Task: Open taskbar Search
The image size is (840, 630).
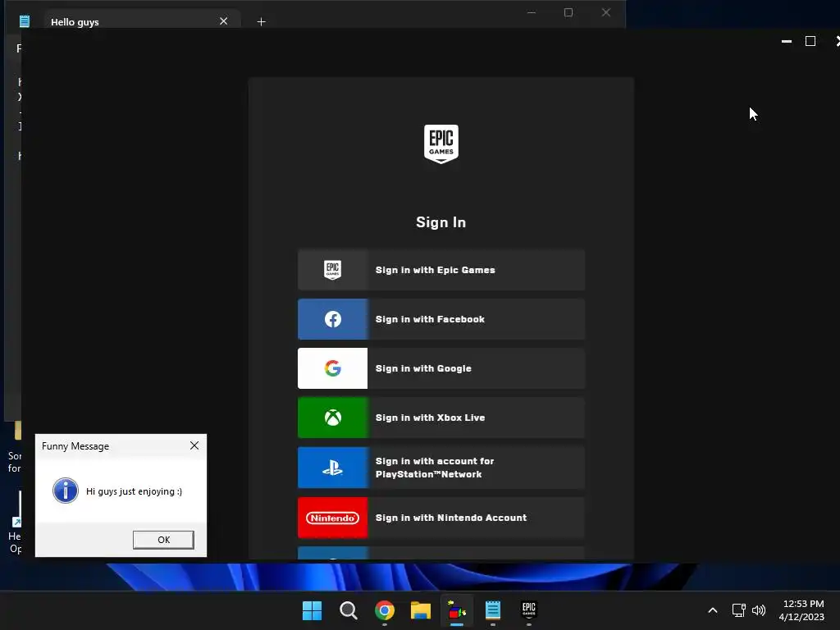Action: pos(348,610)
